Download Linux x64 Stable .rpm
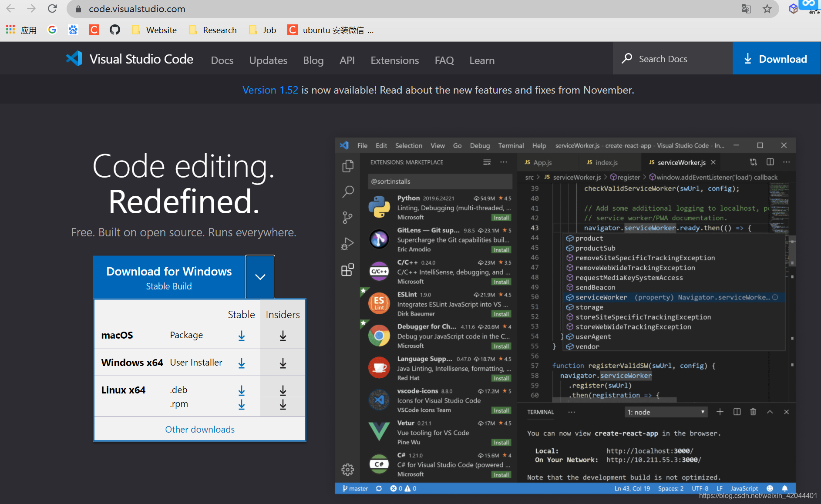This screenshot has width=821, height=504. click(x=242, y=404)
